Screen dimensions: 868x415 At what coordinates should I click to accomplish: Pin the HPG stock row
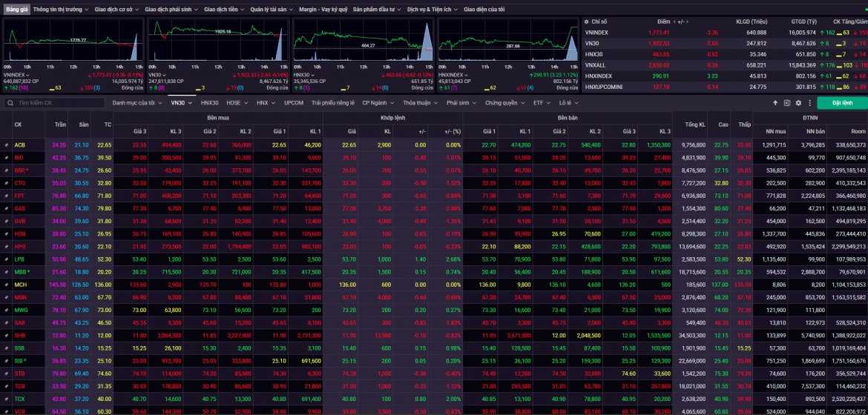pyautogui.click(x=7, y=246)
